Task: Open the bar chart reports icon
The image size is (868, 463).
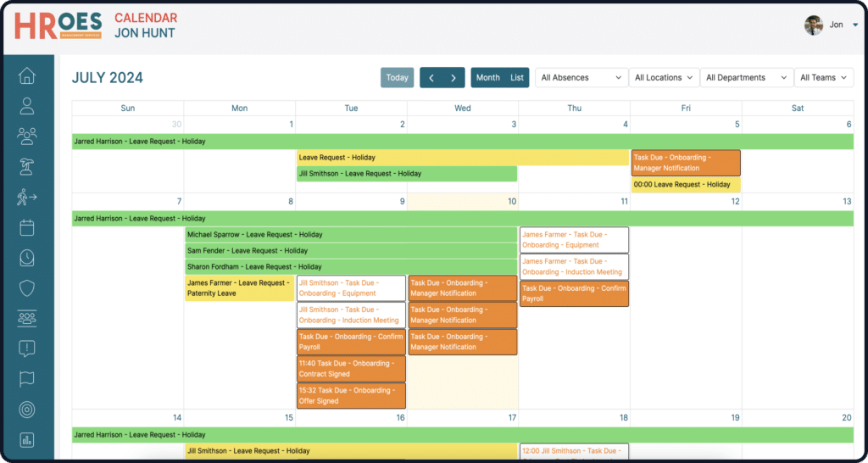Action: point(27,439)
